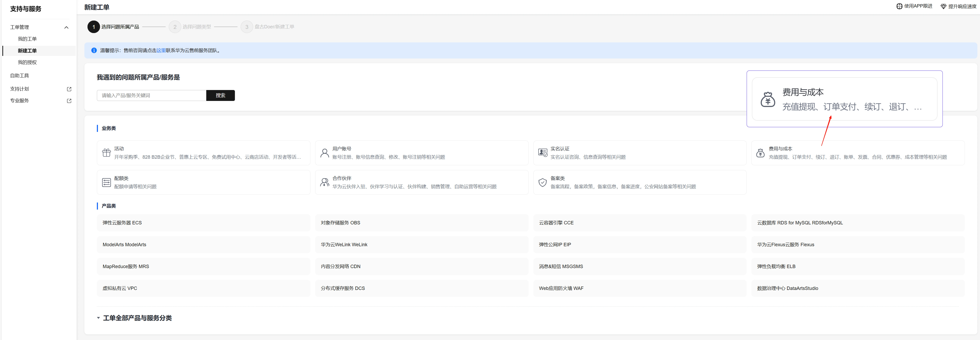Select 虚拟私有云 VPC product

[204, 288]
